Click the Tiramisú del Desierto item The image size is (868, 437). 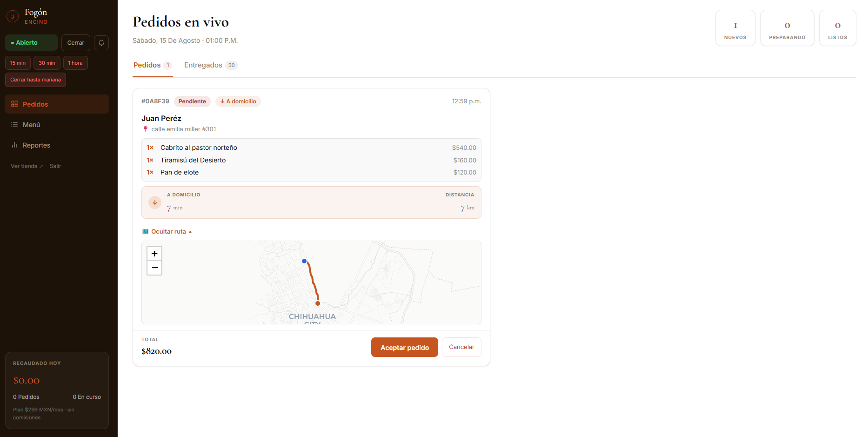tap(311, 160)
